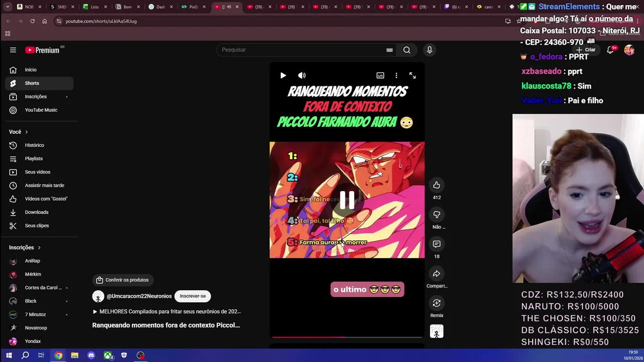Open OBS Studio from taskbar
The height and width of the screenshot is (362, 644).
click(140, 355)
